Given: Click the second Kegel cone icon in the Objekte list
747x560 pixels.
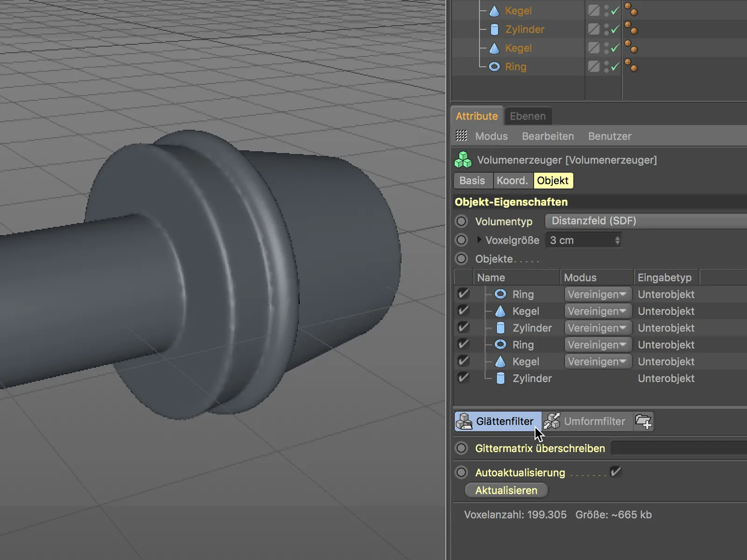Looking at the screenshot, I should click(x=500, y=361).
